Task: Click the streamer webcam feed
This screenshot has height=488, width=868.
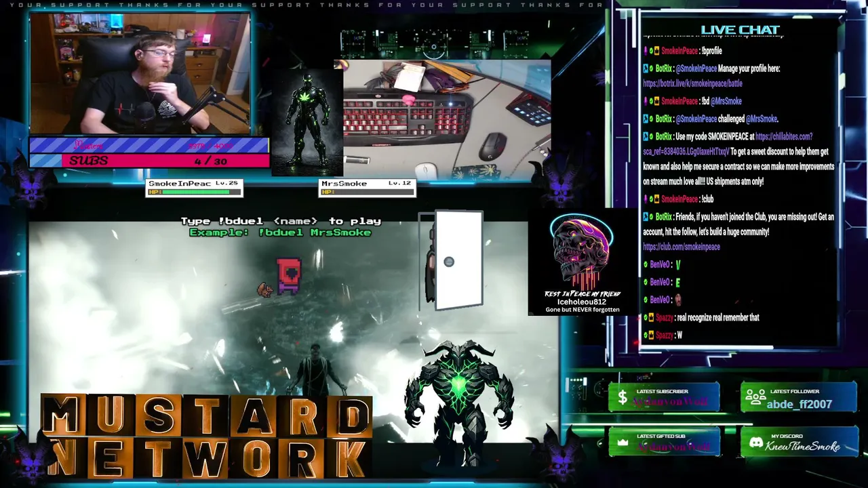Action: 140,74
